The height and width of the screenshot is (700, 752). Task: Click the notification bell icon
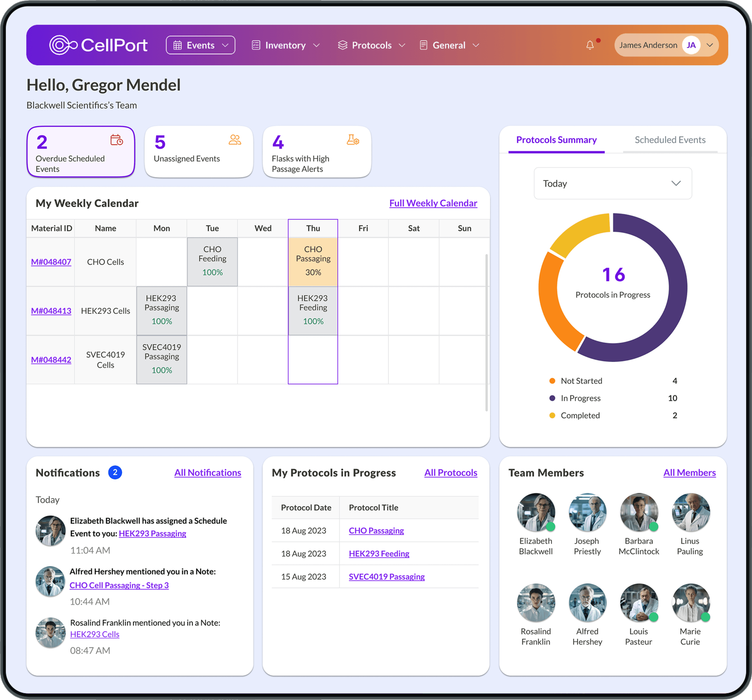click(590, 45)
